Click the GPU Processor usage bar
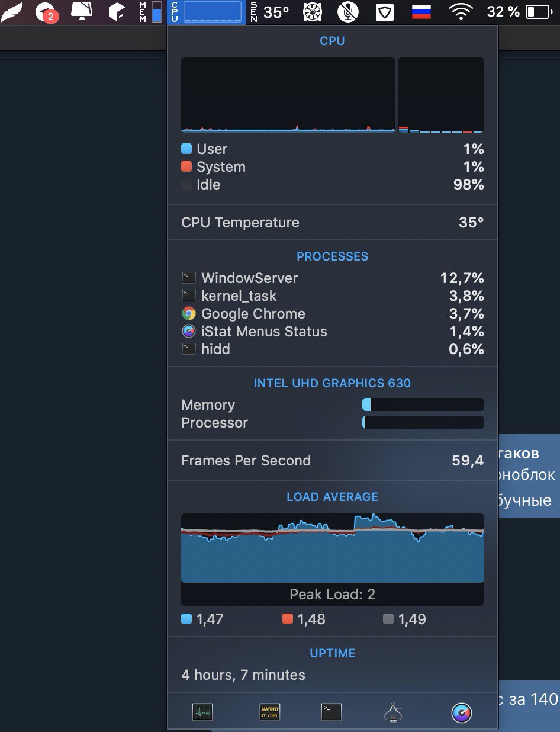560x732 pixels. 423,422
